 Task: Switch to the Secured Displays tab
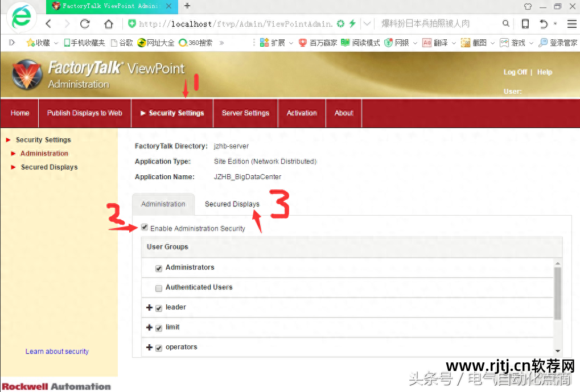coord(232,204)
